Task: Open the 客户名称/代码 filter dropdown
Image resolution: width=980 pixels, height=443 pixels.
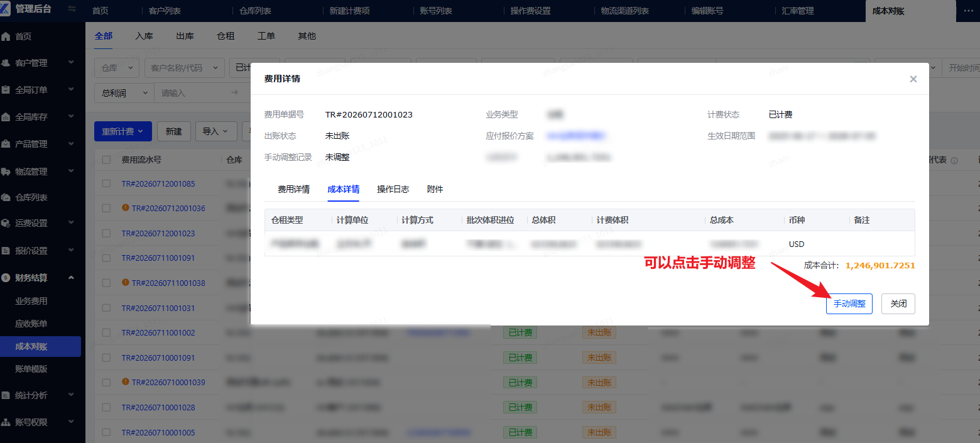Action: click(184, 68)
